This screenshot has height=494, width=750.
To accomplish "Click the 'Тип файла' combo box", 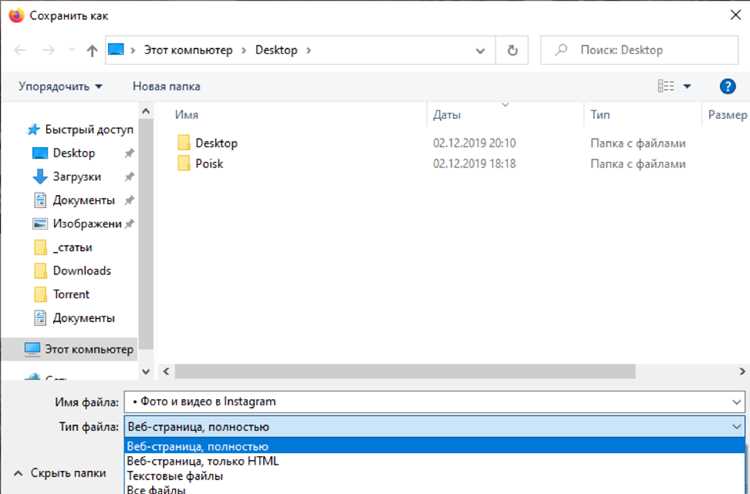I will point(434,427).
